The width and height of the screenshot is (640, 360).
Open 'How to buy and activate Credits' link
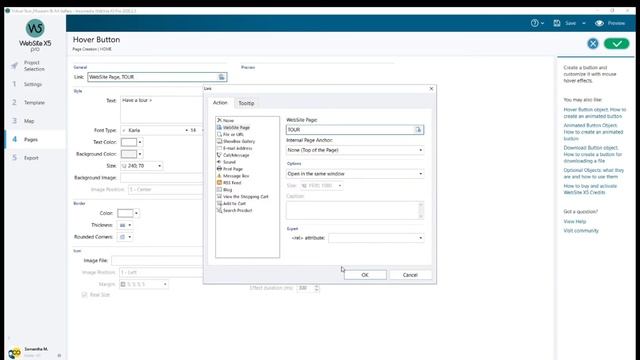590,189
